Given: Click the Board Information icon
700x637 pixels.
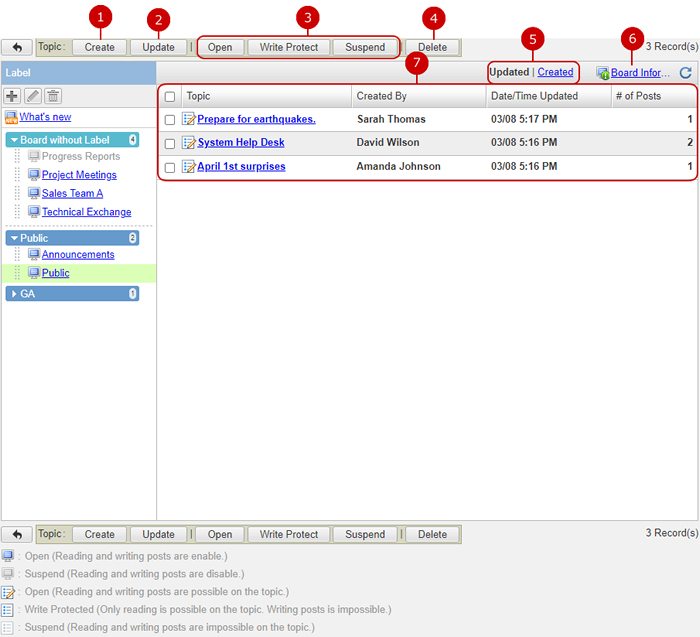Looking at the screenshot, I should click(603, 73).
